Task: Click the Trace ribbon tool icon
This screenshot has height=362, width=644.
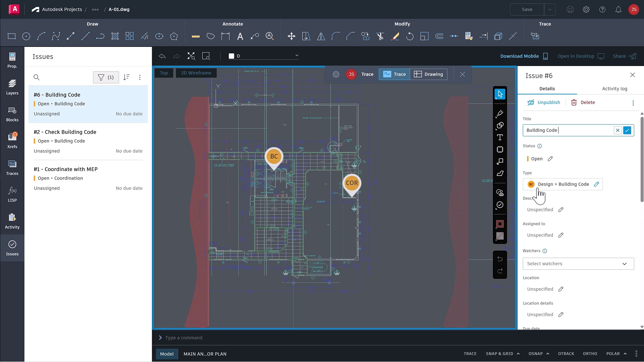Action: [x=535, y=36]
